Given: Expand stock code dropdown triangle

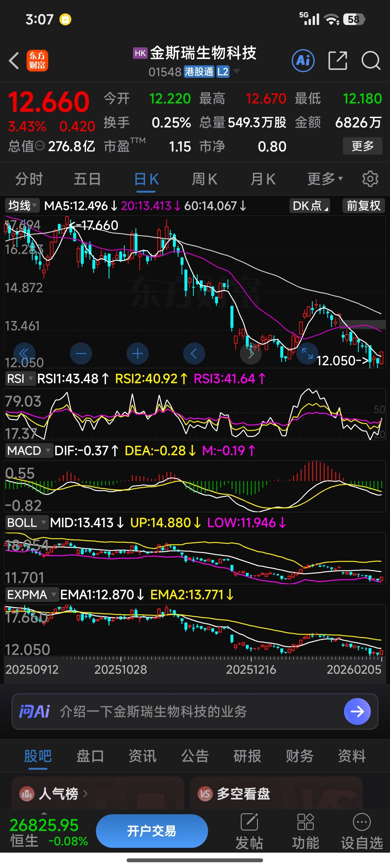Looking at the screenshot, I should click(237, 71).
